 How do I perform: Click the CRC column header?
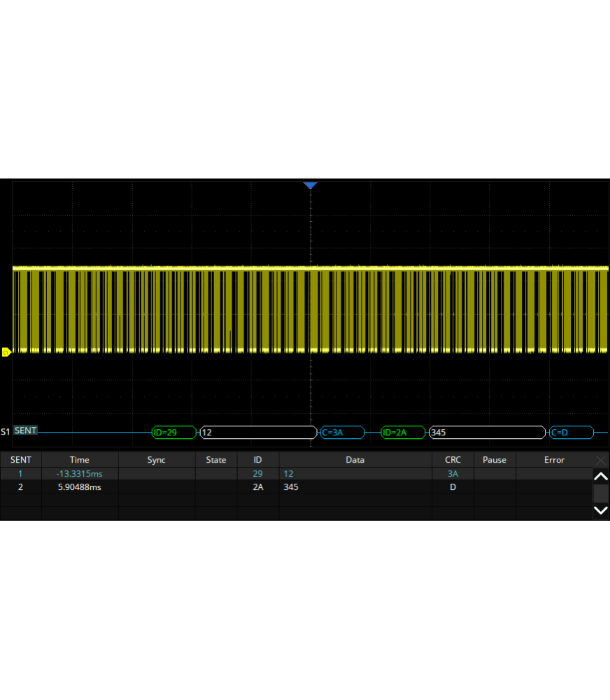click(x=453, y=460)
